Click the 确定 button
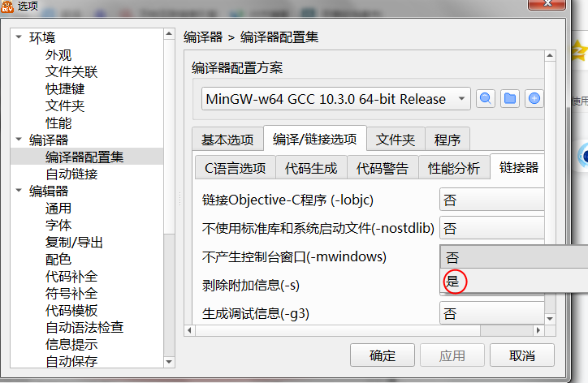Viewport: 588px width, 383px height. (x=383, y=355)
